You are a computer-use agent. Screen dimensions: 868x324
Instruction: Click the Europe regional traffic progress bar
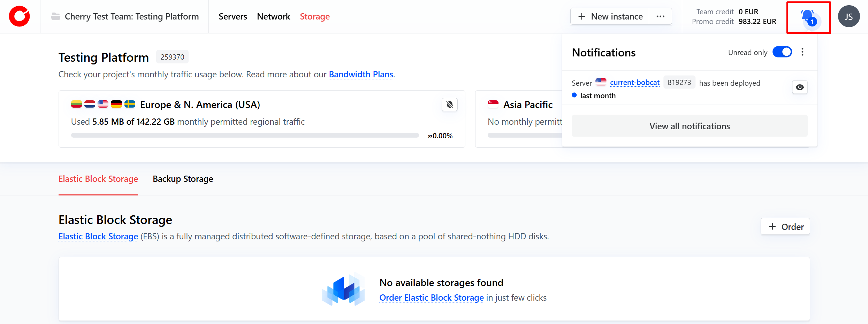(245, 135)
